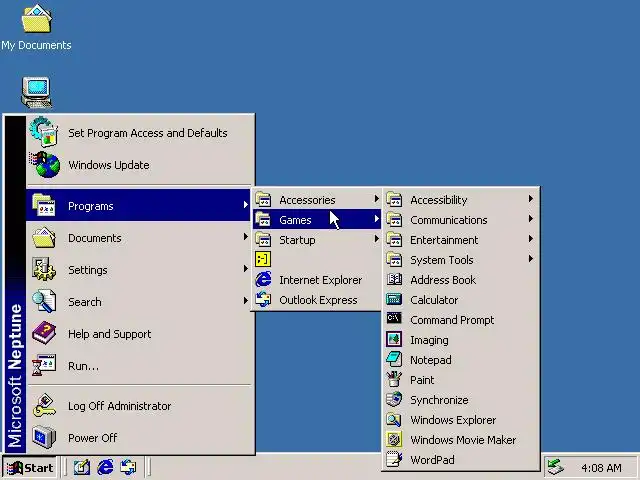
Task: Expand the Documents submenu arrow
Action: pos(245,237)
